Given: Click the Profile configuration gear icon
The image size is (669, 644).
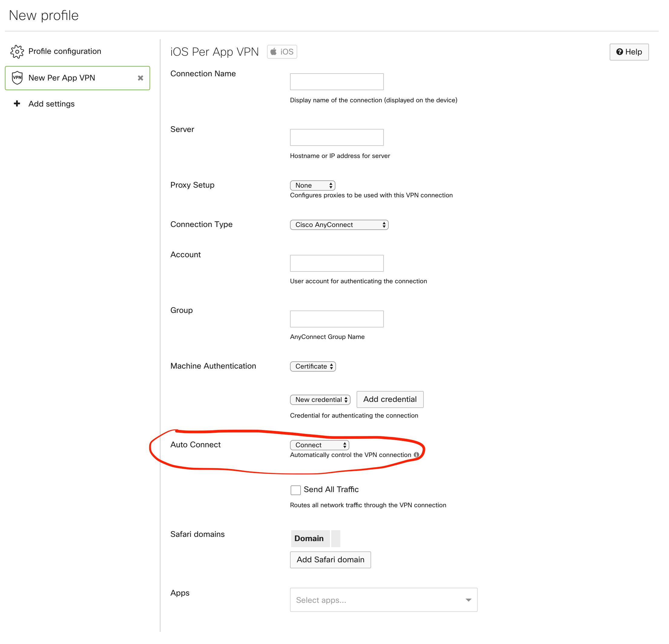Looking at the screenshot, I should point(17,51).
